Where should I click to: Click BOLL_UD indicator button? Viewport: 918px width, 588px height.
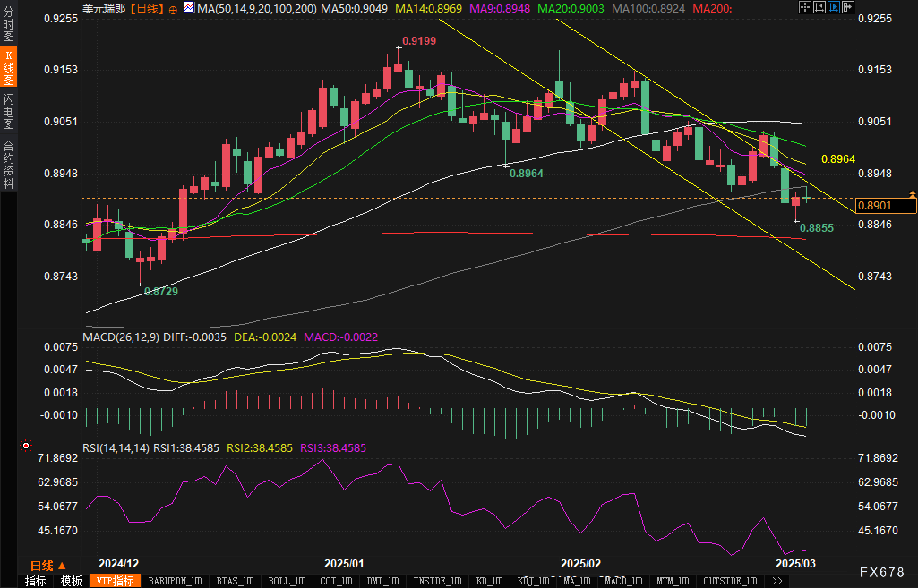point(287,581)
